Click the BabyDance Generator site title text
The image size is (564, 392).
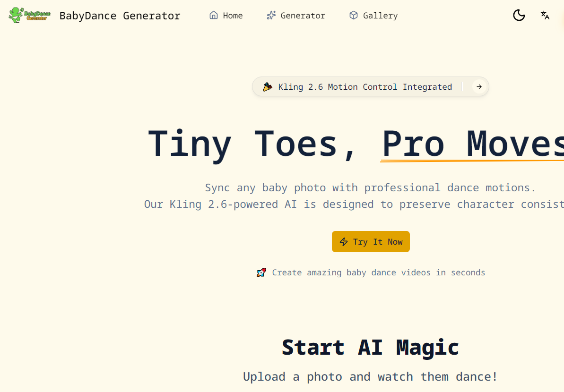coord(120,15)
